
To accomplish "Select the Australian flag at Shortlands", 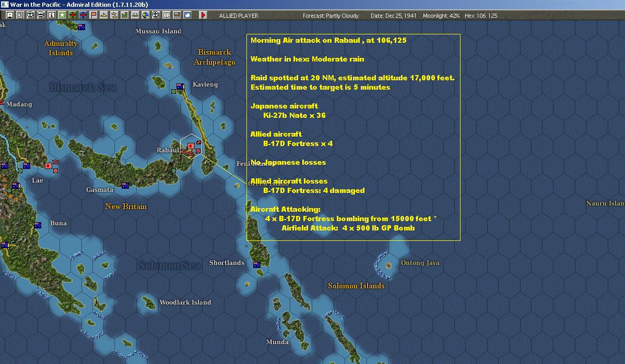I will click(257, 265).
